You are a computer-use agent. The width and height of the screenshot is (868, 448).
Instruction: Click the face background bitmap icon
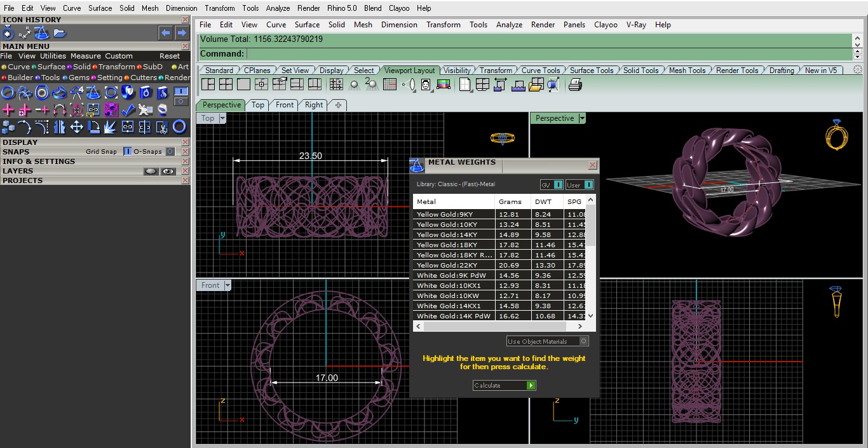pyautogui.click(x=426, y=84)
